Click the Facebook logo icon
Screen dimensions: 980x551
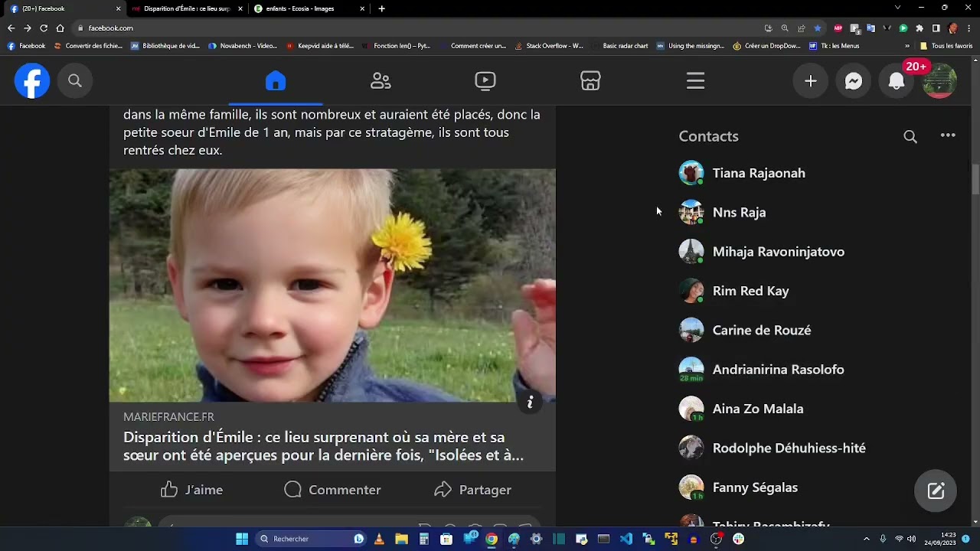[32, 81]
